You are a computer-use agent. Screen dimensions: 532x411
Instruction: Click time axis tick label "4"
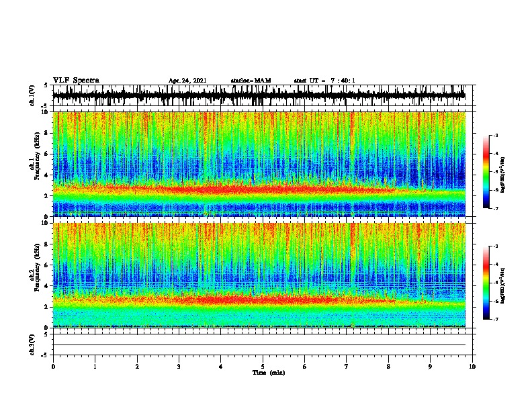[221, 367]
